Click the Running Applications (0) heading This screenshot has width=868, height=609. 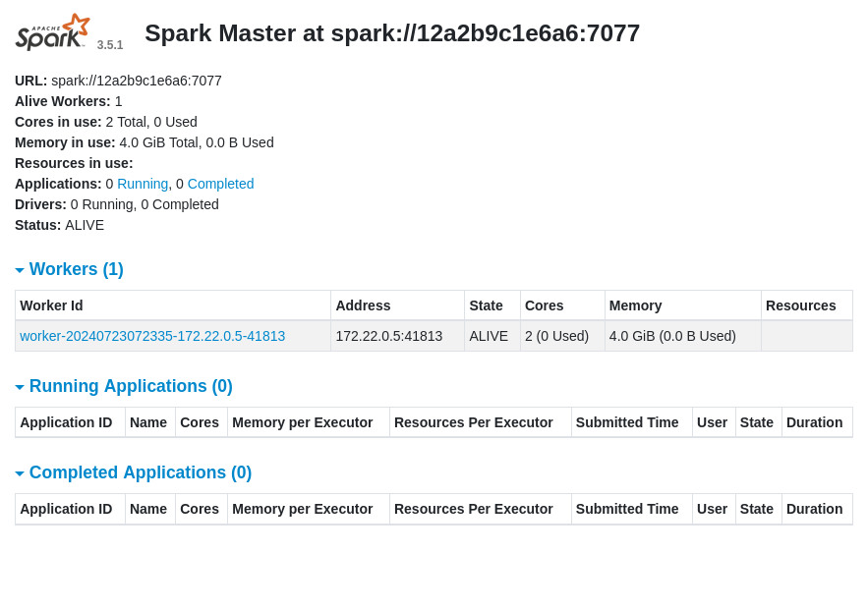(x=131, y=386)
